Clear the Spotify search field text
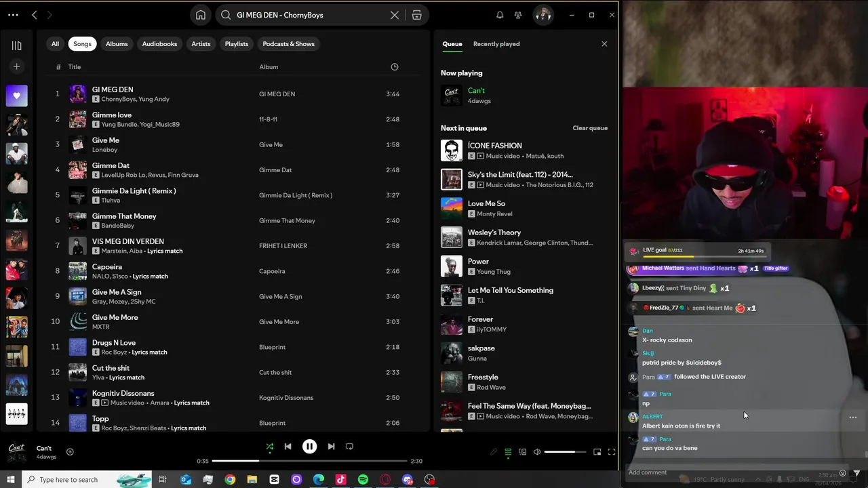The height and width of the screenshot is (488, 868). [x=395, y=15]
